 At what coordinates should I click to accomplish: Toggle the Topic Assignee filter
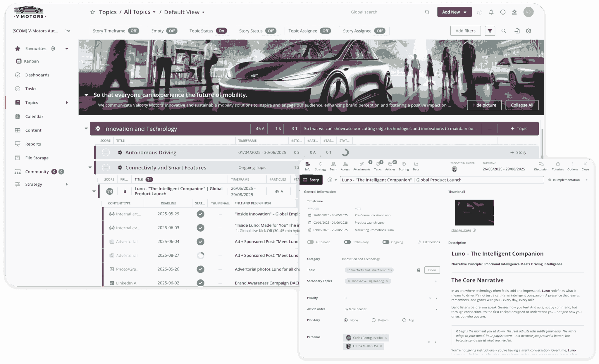click(325, 31)
